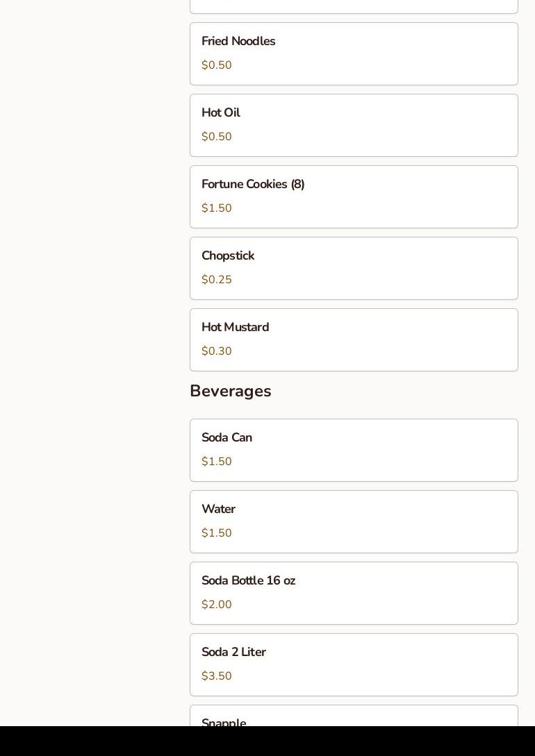Select the partially visible Snapple item
This screenshot has height=756, width=535.
[x=354, y=718]
